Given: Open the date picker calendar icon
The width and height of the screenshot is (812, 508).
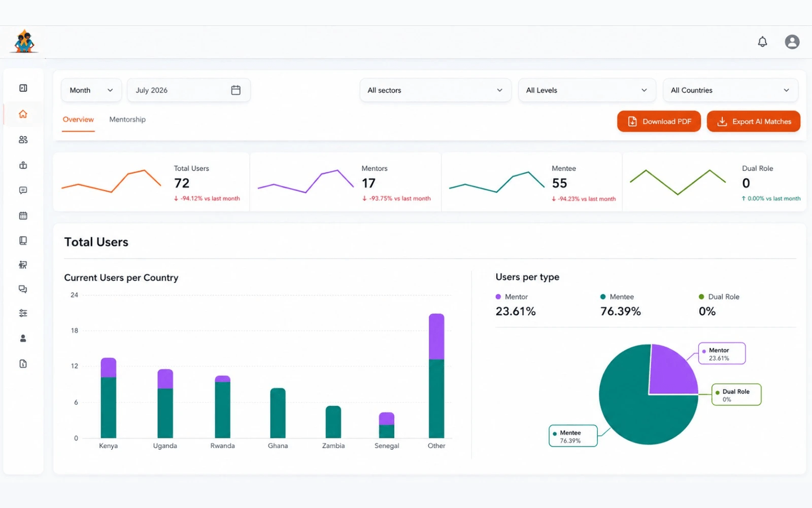Looking at the screenshot, I should point(236,90).
